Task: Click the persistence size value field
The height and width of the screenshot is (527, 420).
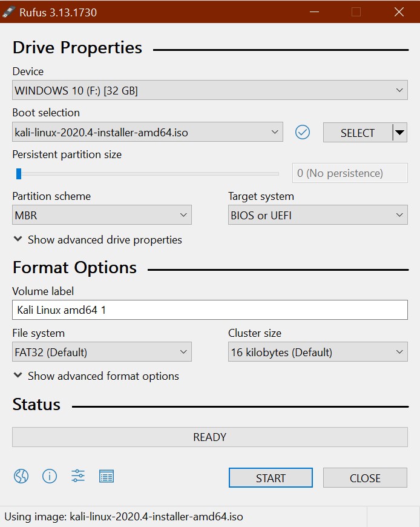Action: point(350,173)
